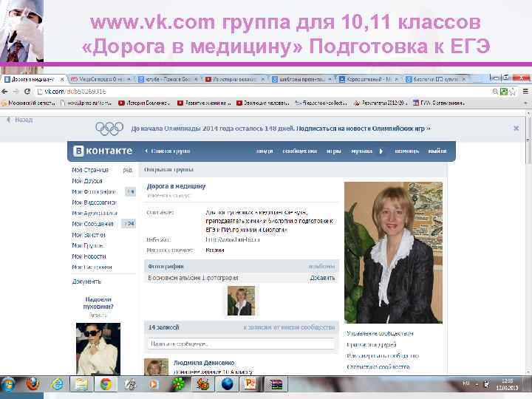Open the Chrome menu (three lines) icon
Viewport: 532px width, 399px height.
pos(525,92)
